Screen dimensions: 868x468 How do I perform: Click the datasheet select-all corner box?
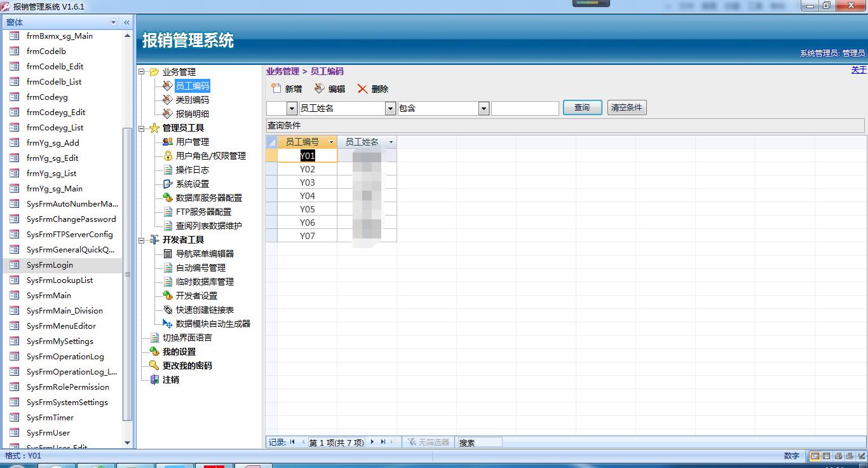pyautogui.click(x=271, y=142)
